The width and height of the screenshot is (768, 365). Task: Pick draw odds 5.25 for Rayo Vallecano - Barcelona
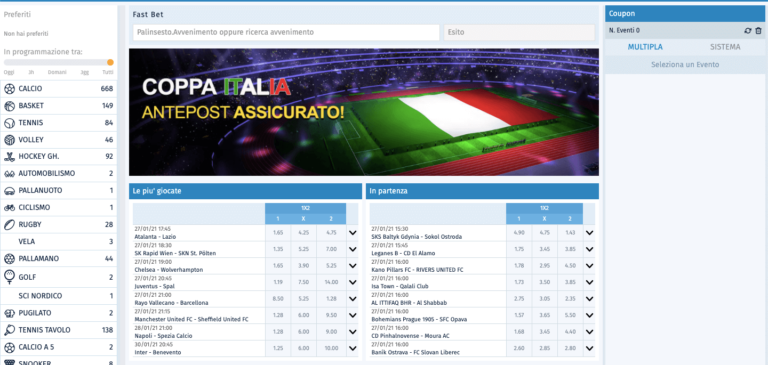coord(304,299)
